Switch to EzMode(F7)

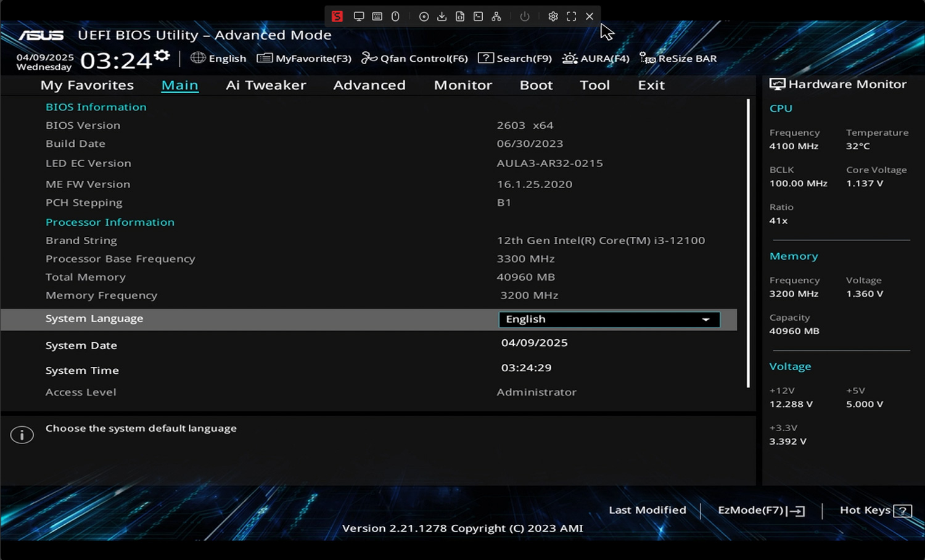(761, 510)
